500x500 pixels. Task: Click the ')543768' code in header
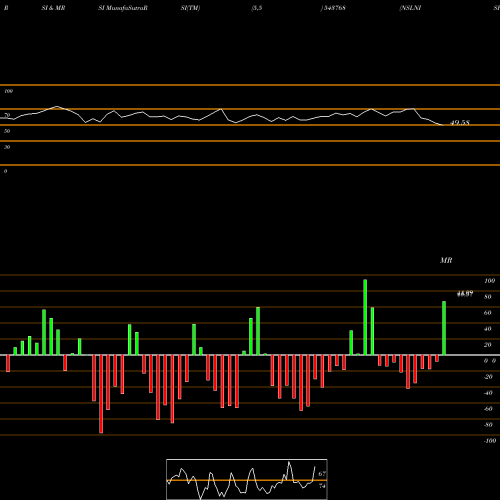point(333,8)
